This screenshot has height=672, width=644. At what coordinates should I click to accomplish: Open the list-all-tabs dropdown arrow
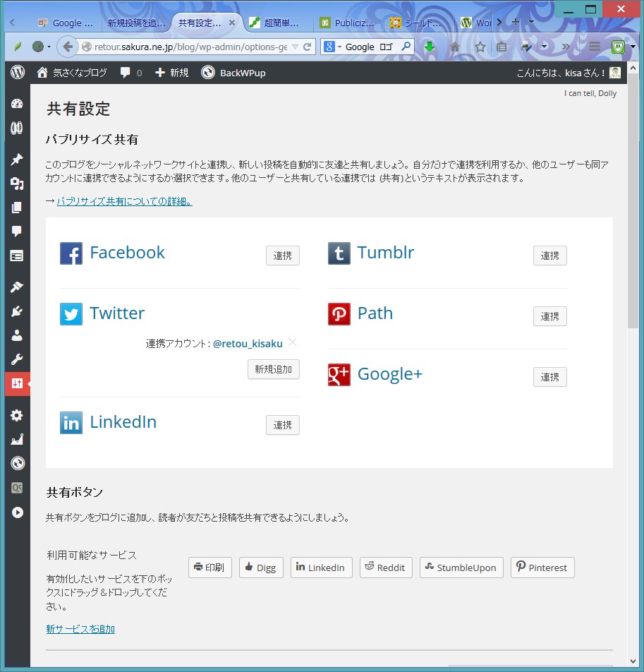tap(531, 22)
